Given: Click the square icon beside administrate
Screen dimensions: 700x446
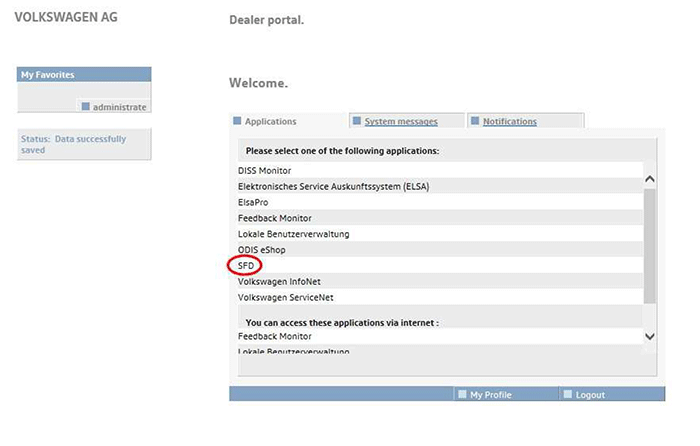Looking at the screenshot, I should (86, 107).
